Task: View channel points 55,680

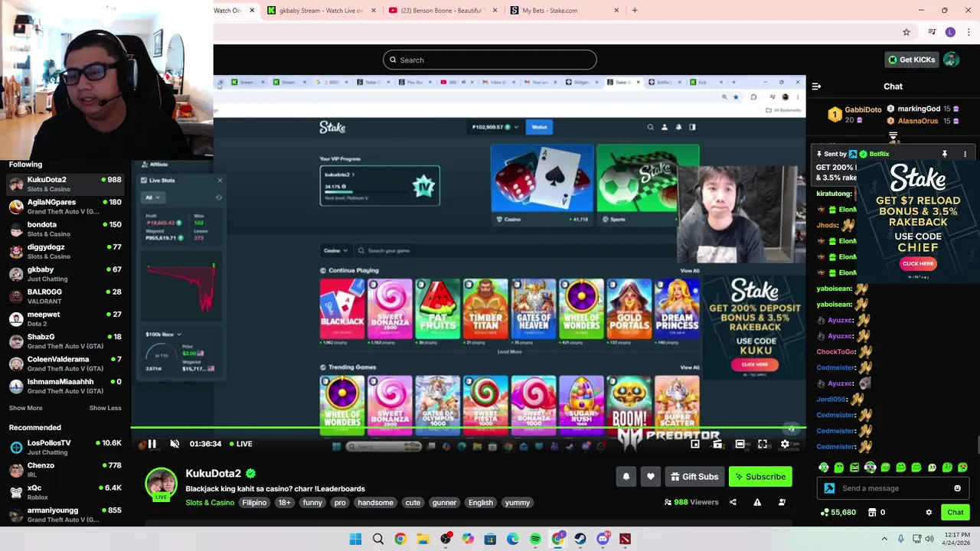Action: pos(838,513)
